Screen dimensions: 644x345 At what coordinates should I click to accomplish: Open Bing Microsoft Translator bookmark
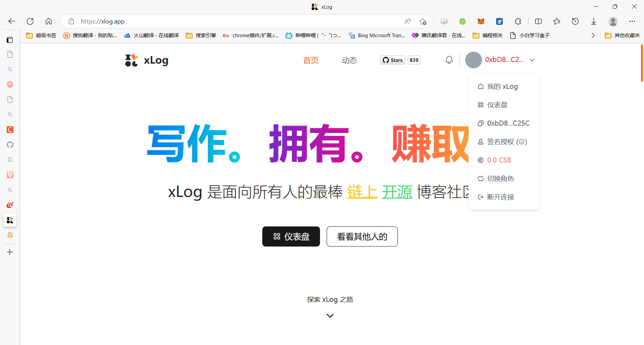377,36
